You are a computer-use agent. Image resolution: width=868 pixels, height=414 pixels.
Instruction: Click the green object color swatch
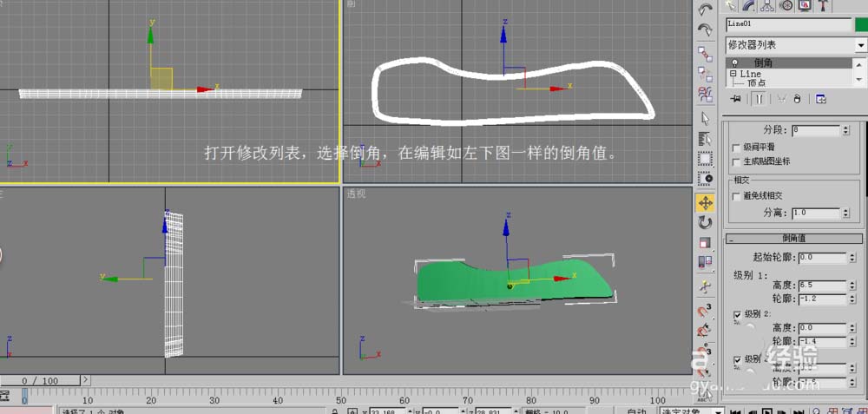861,24
